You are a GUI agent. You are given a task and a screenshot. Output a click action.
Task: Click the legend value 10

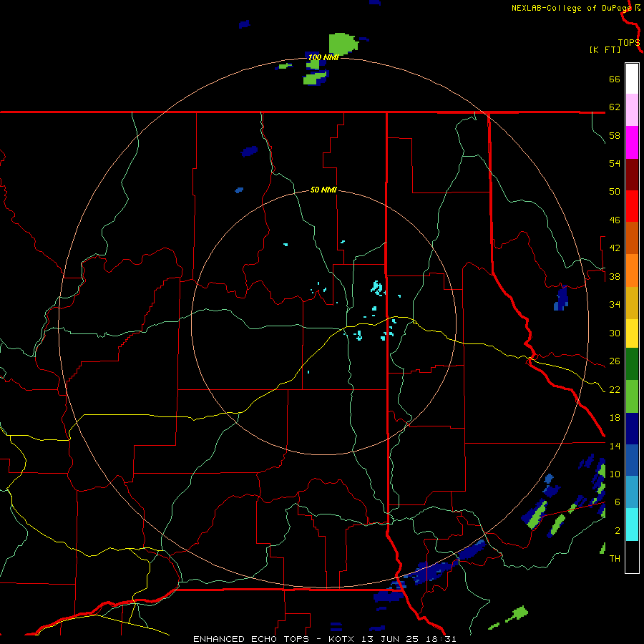(615, 474)
